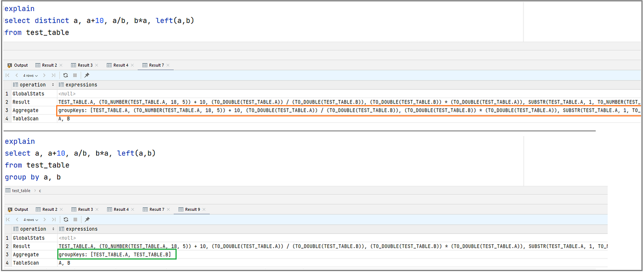Open the '4 rows' page size dropdown, distinct results
This screenshot has height=272, width=644.
(x=30, y=75)
